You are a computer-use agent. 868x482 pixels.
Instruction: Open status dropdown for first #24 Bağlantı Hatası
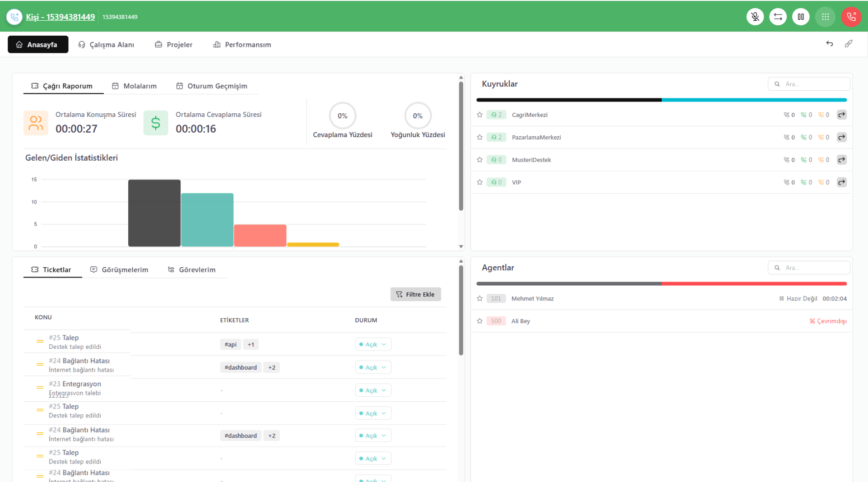tap(373, 367)
